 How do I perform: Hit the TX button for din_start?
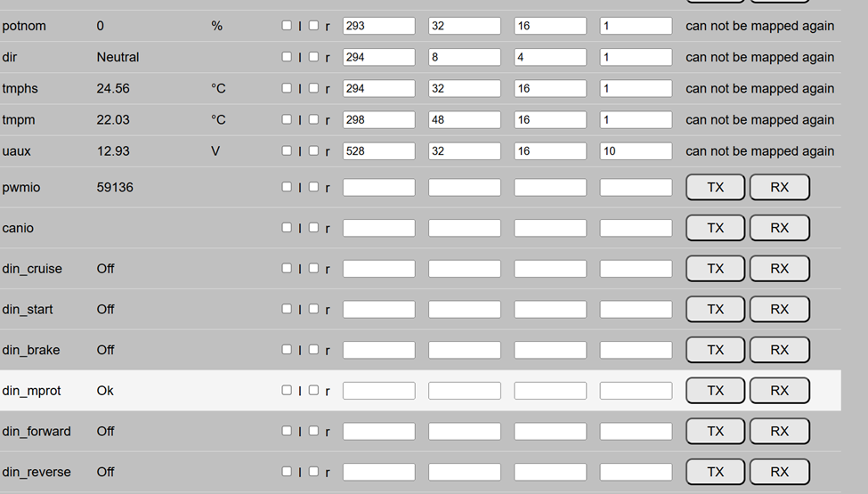[715, 309]
